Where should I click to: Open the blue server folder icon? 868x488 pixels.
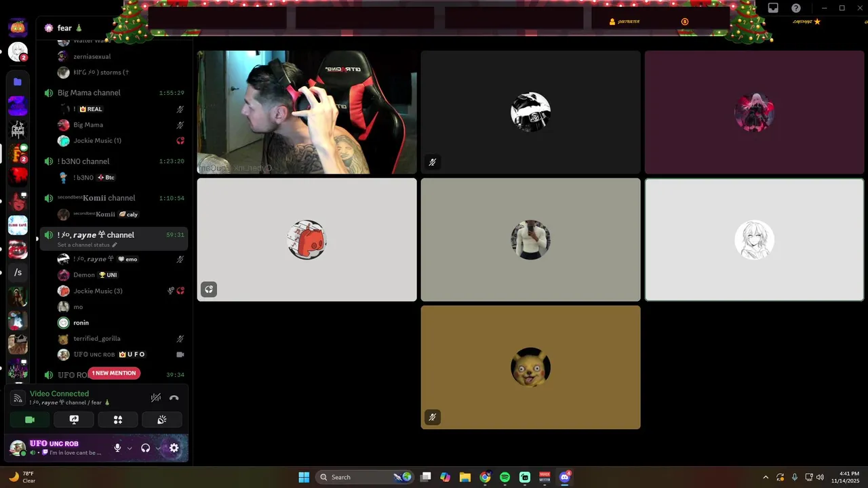tap(18, 81)
